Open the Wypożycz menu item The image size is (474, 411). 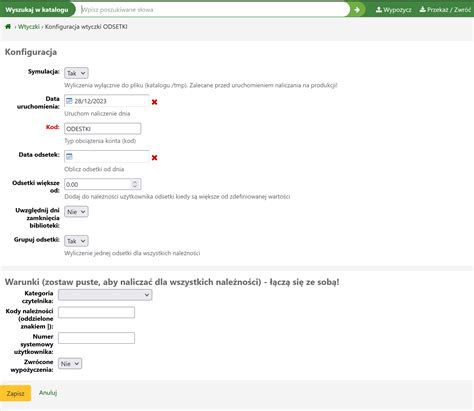coord(393,10)
